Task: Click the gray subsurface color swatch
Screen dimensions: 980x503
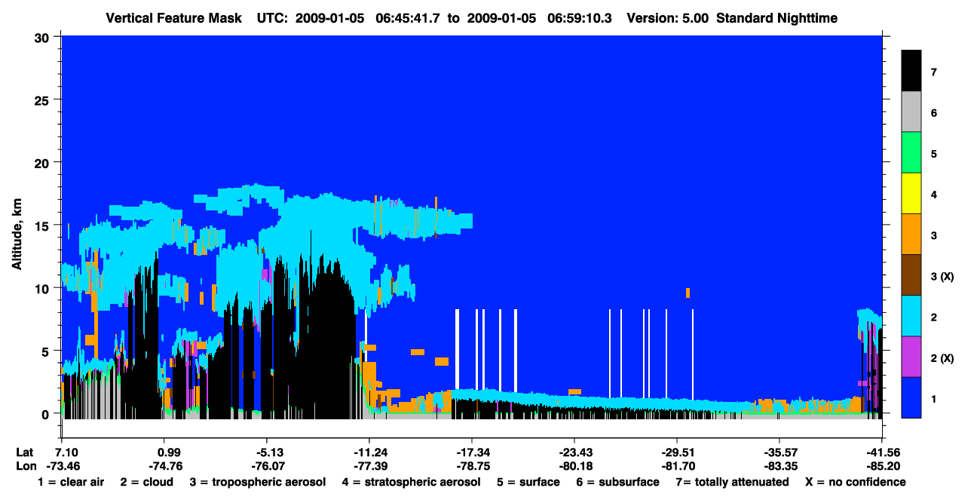Action: pyautogui.click(x=911, y=112)
